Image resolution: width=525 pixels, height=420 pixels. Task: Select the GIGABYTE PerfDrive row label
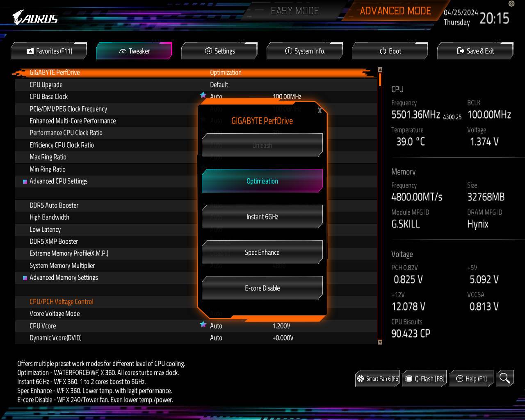(55, 73)
